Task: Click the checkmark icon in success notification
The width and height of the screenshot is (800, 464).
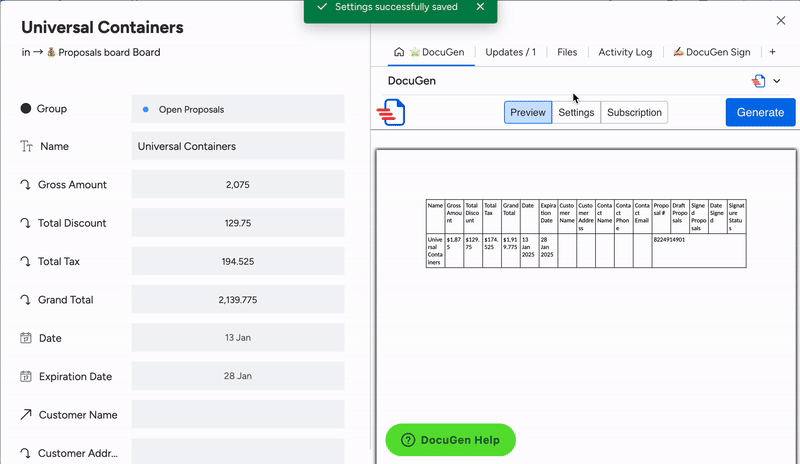Action: point(321,7)
